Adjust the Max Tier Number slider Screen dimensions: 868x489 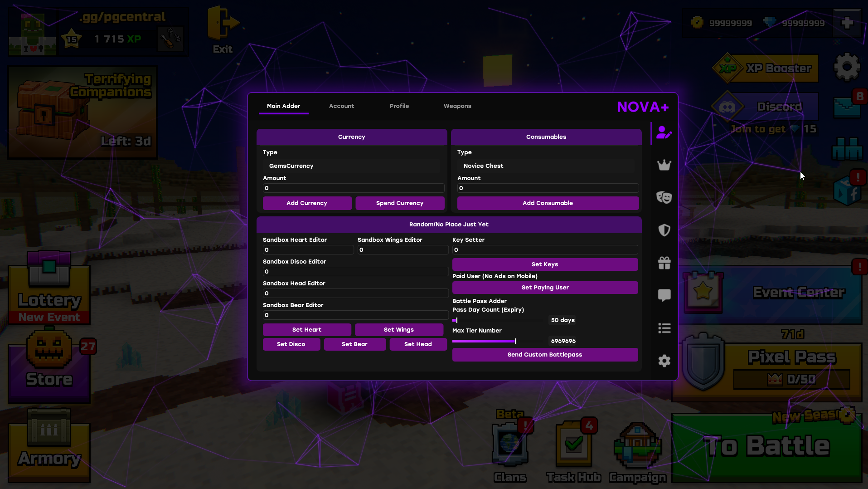click(515, 341)
